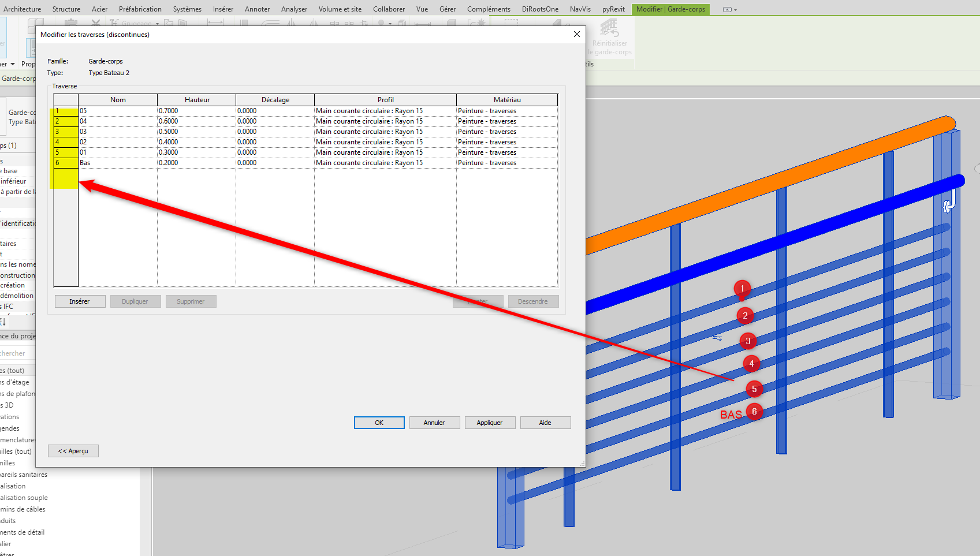This screenshot has height=556, width=980.
Task: Open the Profil cell for traverse 05
Action: click(x=385, y=111)
